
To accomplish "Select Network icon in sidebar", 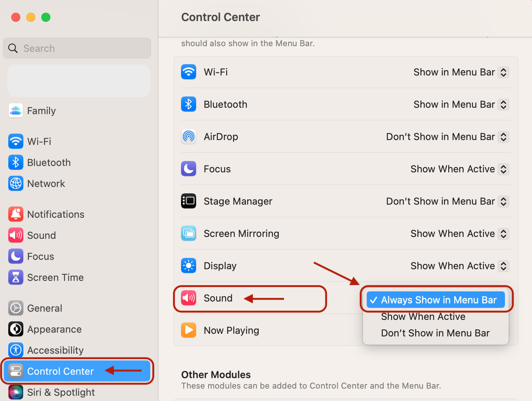I will tap(16, 184).
